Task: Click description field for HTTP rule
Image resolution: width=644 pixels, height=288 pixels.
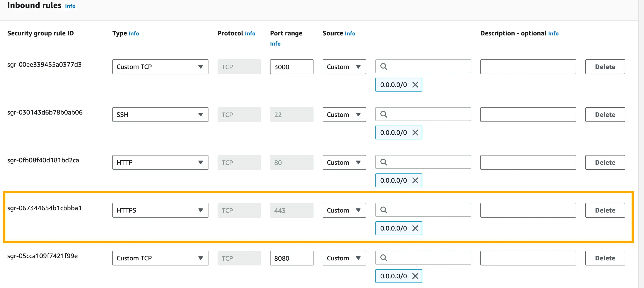Action: [528, 162]
